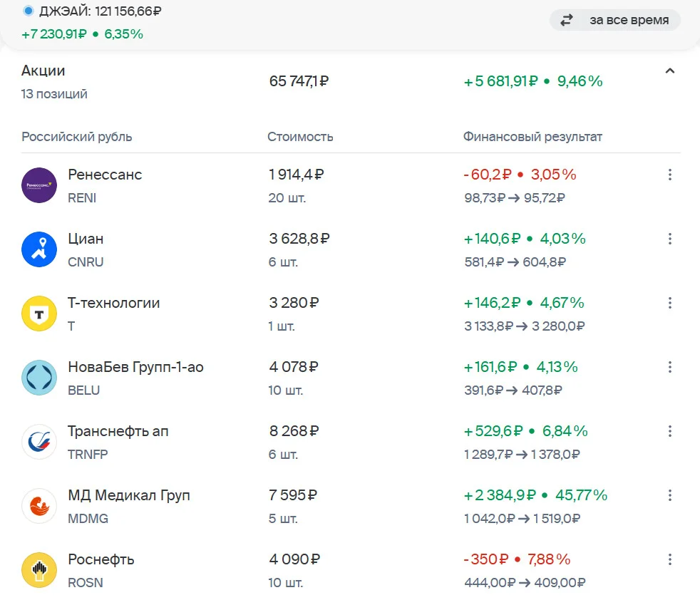
Task: Click the CNRU ticker label
Action: pyautogui.click(x=86, y=262)
